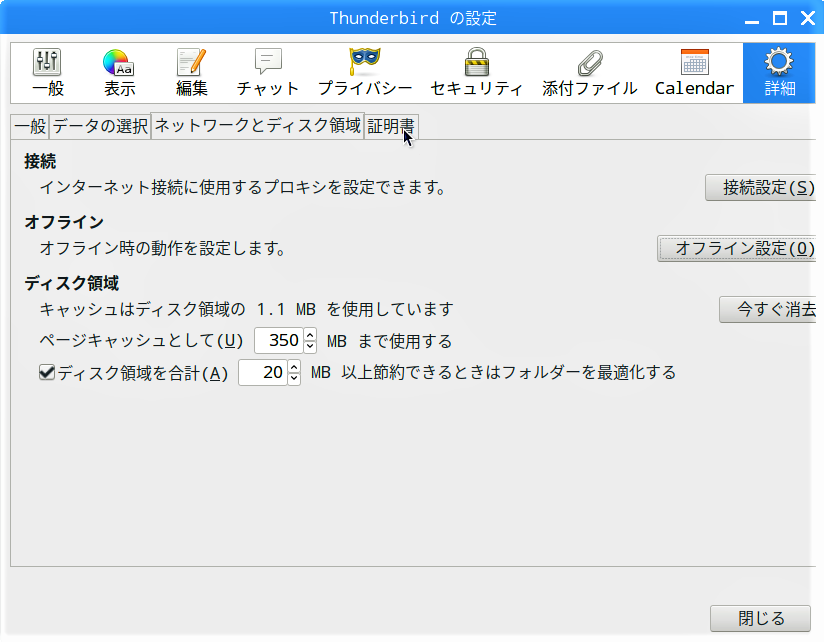Click the text インターネット接続に使用するプロキシを設定できます。
Viewport: 824px width, 642px height.
click(x=243, y=188)
